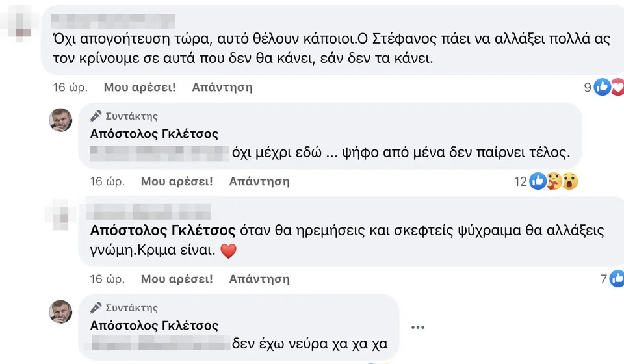Click the wow emoji reaction on the first reply

[x=569, y=181]
